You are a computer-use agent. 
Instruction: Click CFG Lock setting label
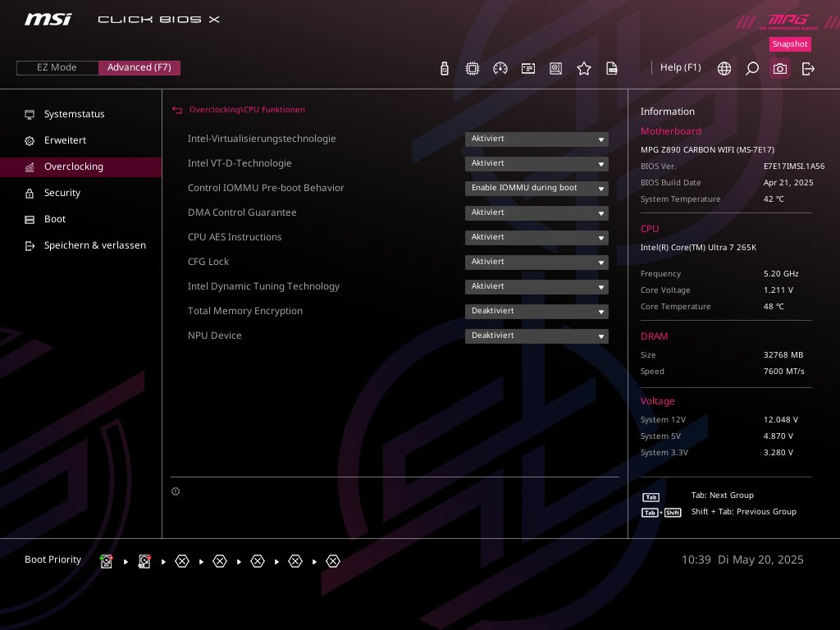[x=208, y=262]
